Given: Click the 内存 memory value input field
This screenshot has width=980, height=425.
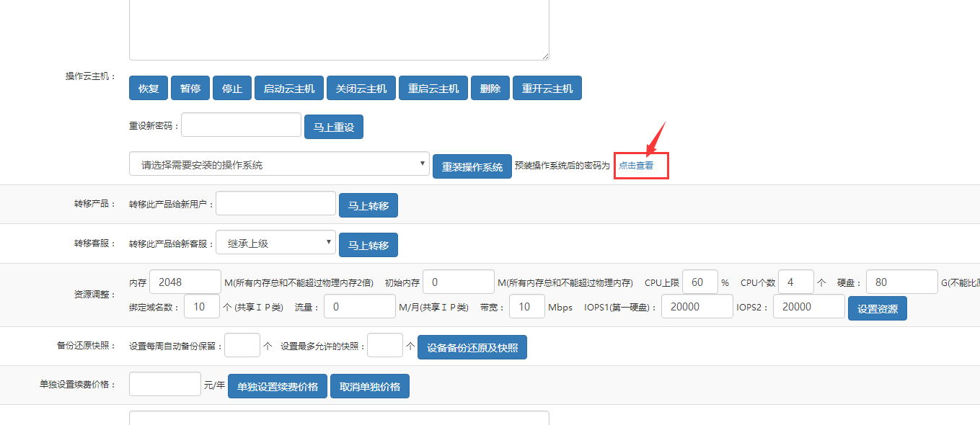Looking at the screenshot, I should pos(185,281).
